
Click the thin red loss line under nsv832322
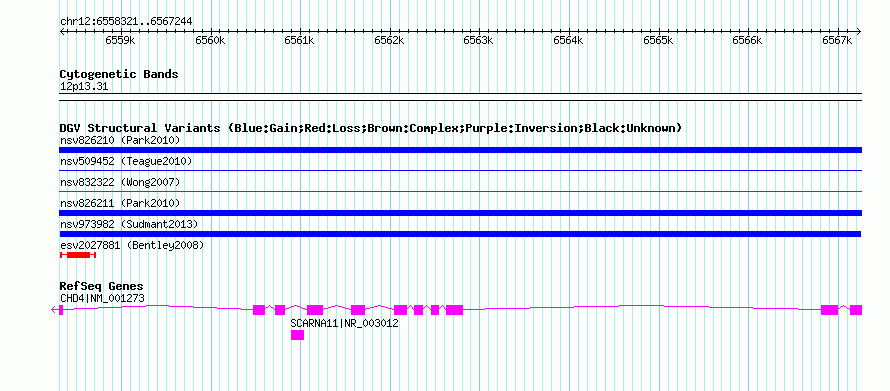[460, 191]
